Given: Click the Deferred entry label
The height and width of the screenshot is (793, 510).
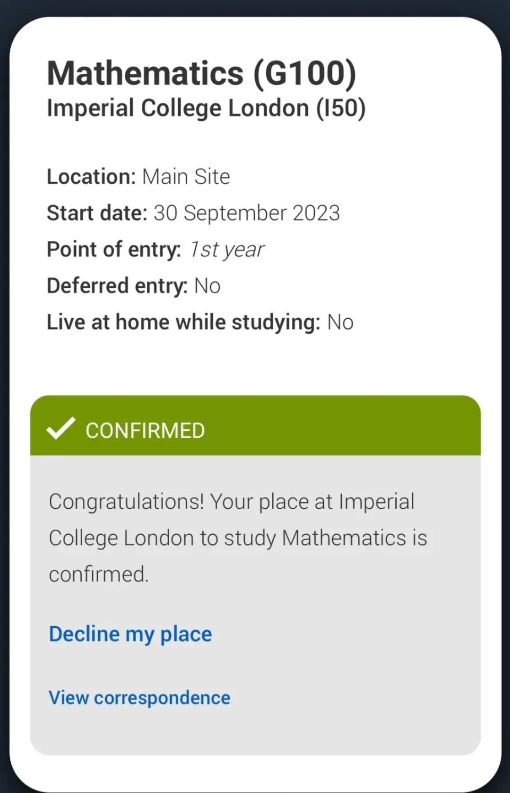Looking at the screenshot, I should click(x=117, y=286).
